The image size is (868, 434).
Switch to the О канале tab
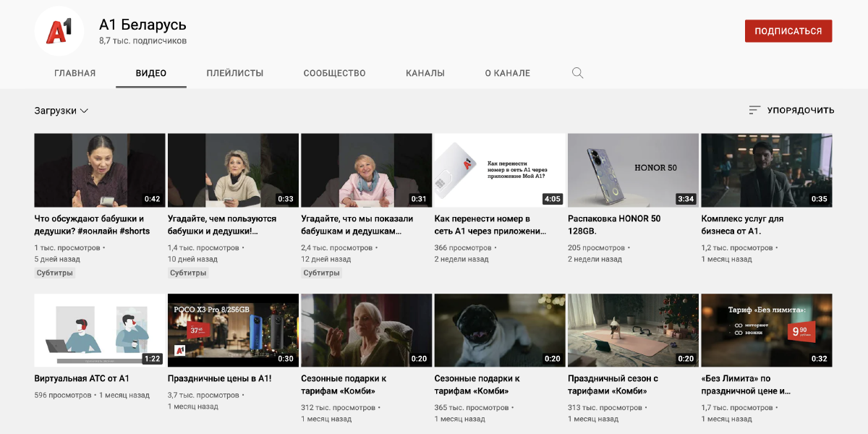click(x=508, y=73)
